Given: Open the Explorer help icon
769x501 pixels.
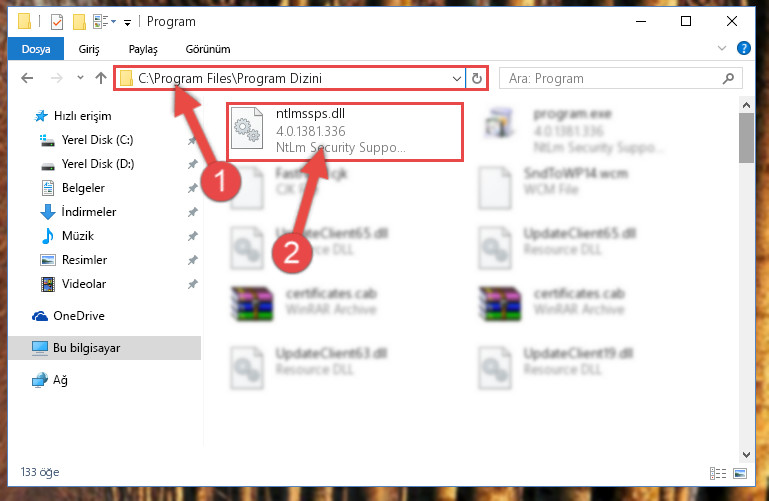Looking at the screenshot, I should 743,48.
